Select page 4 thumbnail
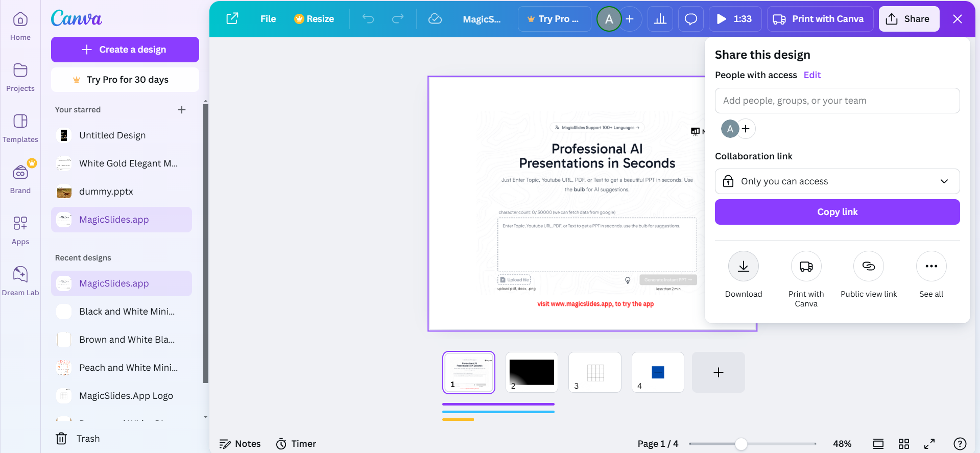This screenshot has height=453, width=980. 658,372
